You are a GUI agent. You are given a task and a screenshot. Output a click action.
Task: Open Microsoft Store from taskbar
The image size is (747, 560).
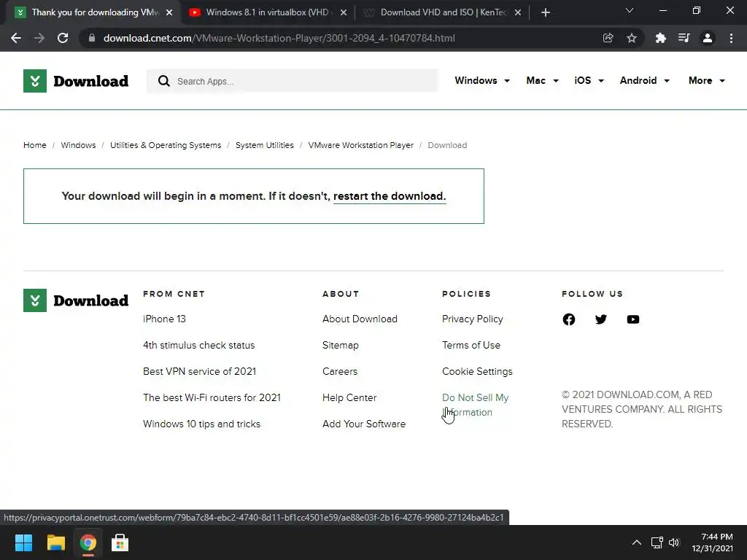(120, 542)
